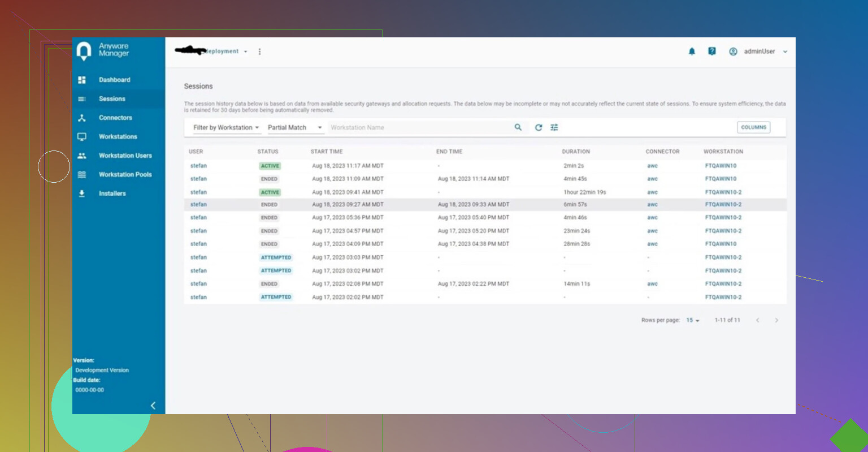The width and height of the screenshot is (868, 452).
Task: Click the adminUser account avatar icon
Action: click(733, 51)
